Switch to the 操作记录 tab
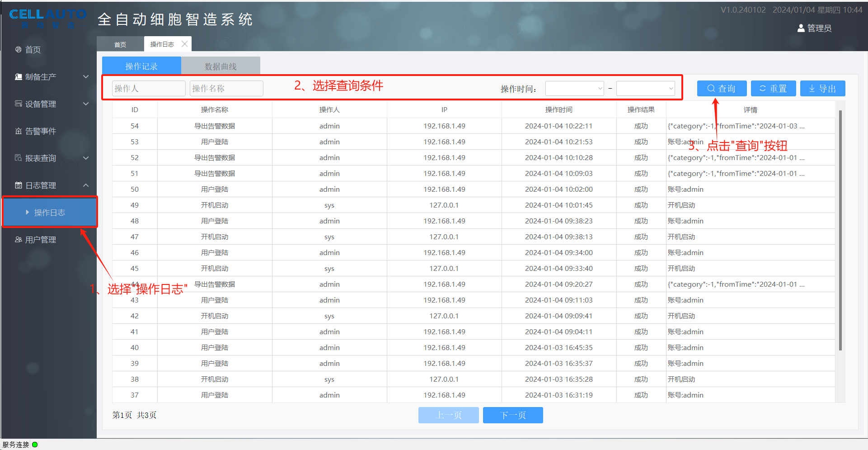868x450 pixels. (141, 66)
